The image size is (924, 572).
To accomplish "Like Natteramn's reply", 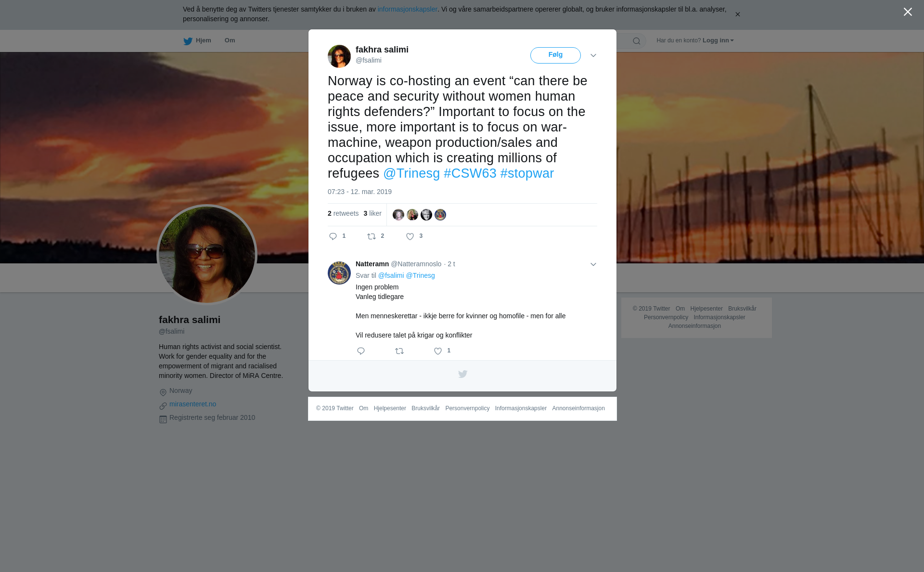I will [x=438, y=351].
